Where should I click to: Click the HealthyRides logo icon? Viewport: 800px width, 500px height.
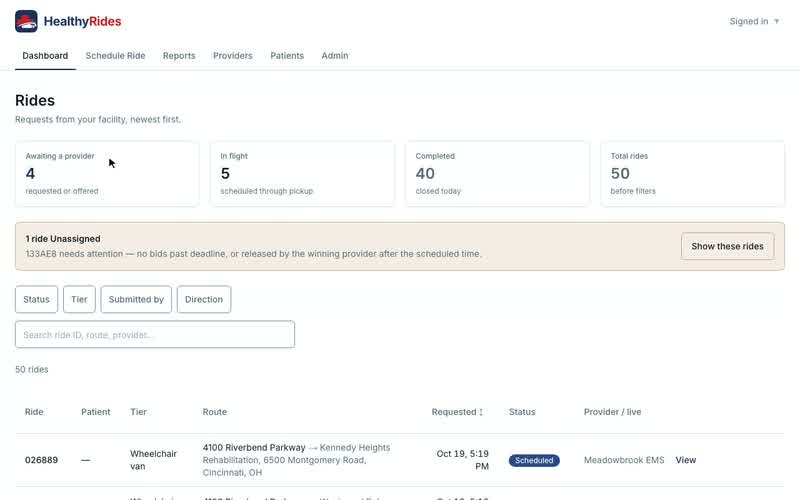tap(26, 21)
